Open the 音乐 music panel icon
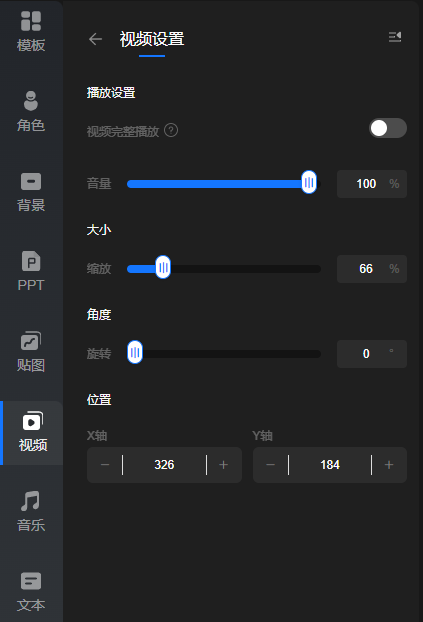423x622 pixels. pyautogui.click(x=31, y=512)
